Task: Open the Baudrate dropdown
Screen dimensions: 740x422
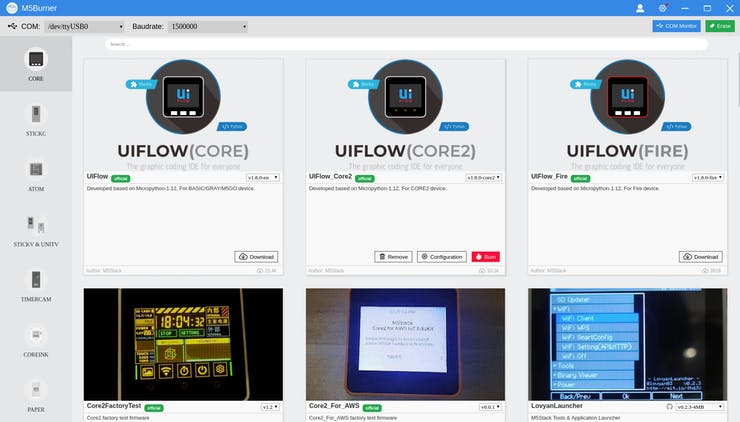Action: [x=208, y=26]
